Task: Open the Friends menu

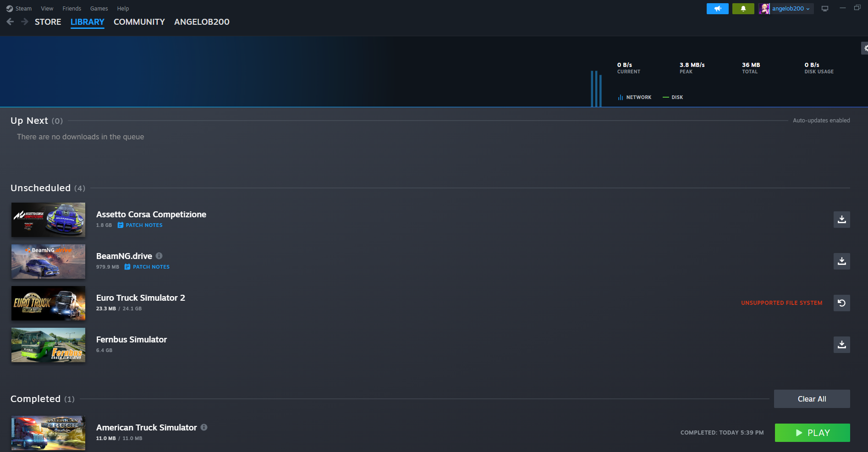Action: tap(72, 9)
